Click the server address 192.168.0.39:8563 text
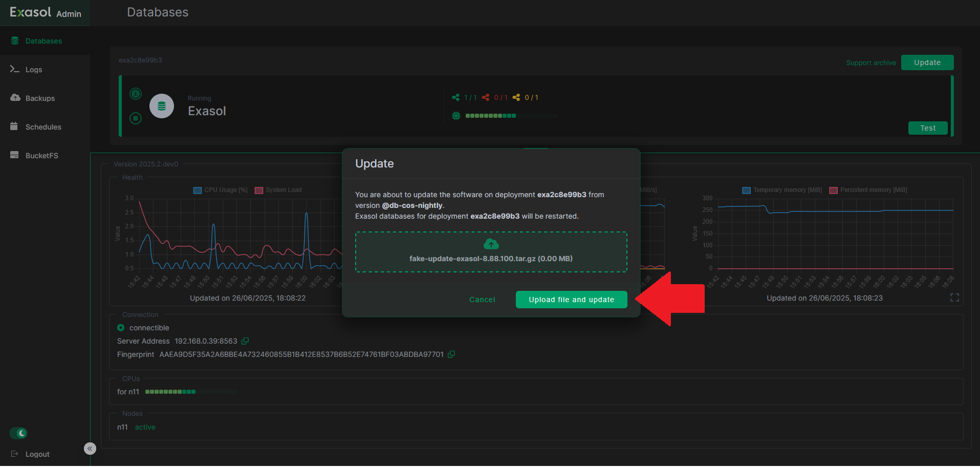This screenshot has width=980, height=467. click(206, 341)
